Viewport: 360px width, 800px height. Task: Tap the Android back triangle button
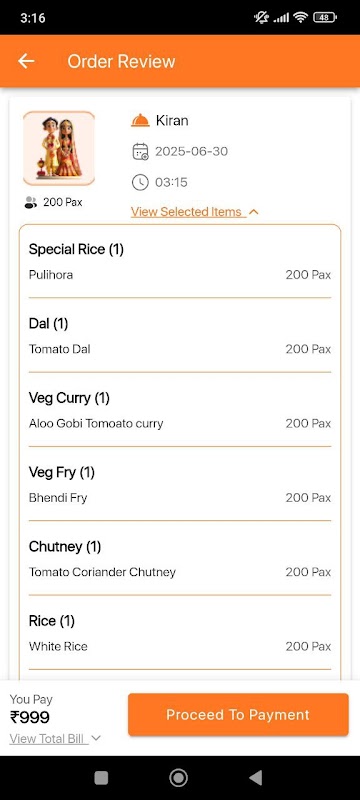(255, 778)
